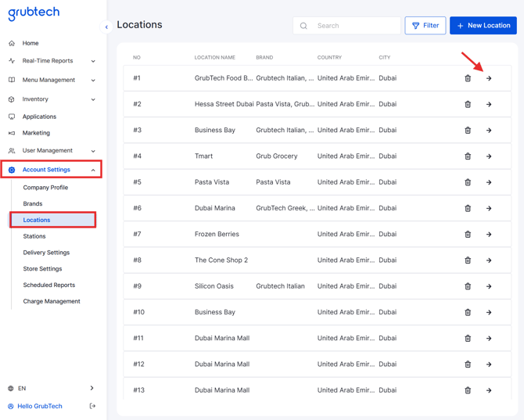Select Locations in the sidebar submenu
Viewport: 524px width, 420px height.
click(53, 220)
